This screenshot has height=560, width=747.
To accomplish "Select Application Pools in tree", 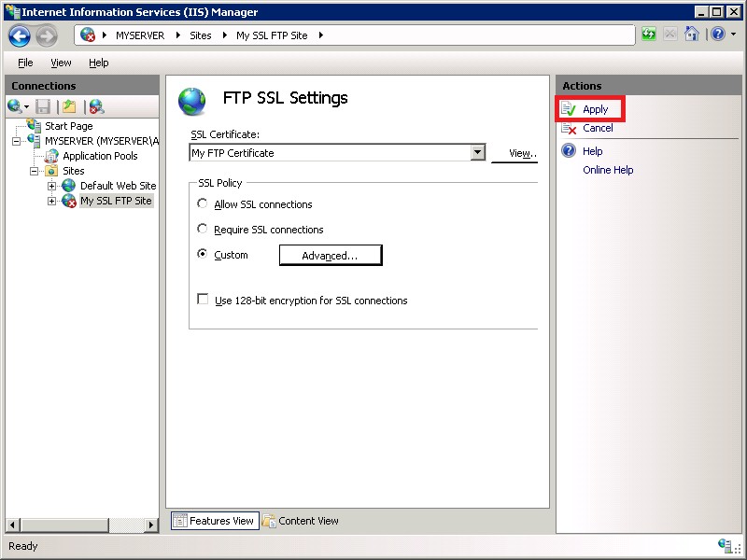I will 100,156.
